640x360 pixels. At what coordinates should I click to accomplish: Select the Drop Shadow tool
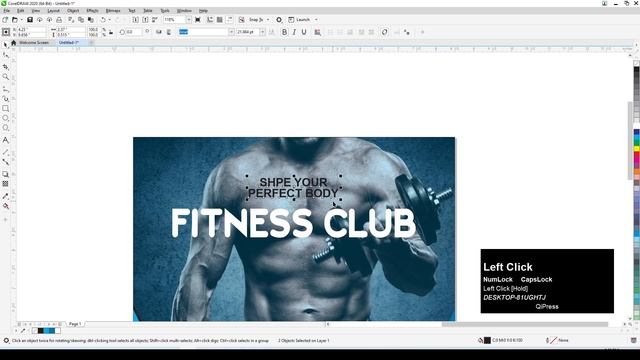click(x=6, y=174)
